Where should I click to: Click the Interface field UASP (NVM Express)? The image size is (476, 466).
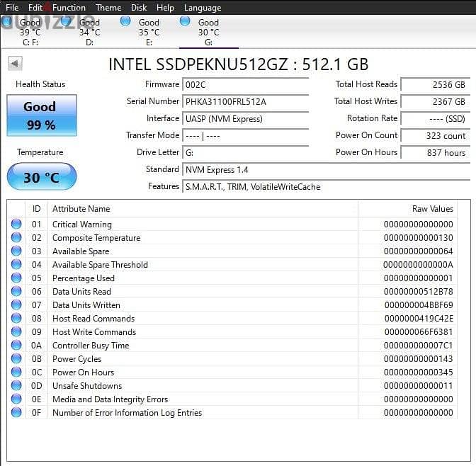[x=245, y=119]
